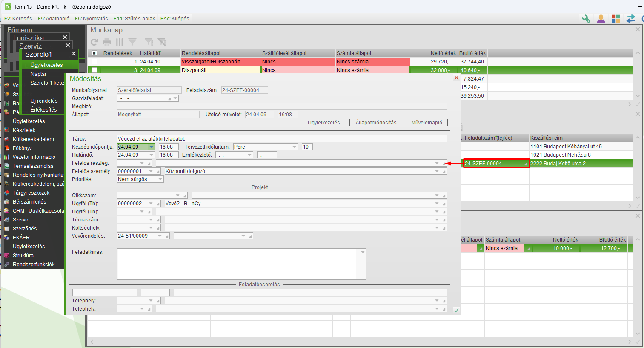Click the four colored squares icon
The height and width of the screenshot is (348, 644).
click(x=616, y=19)
